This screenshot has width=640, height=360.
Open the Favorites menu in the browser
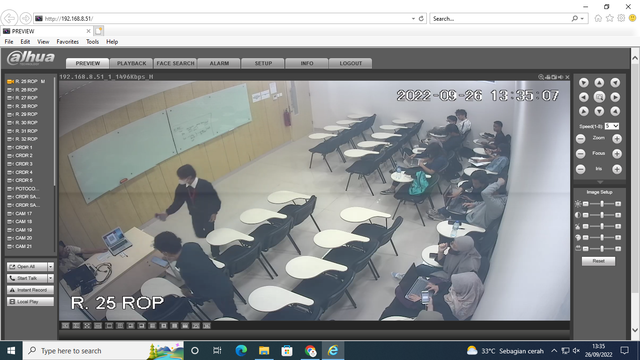point(67,42)
